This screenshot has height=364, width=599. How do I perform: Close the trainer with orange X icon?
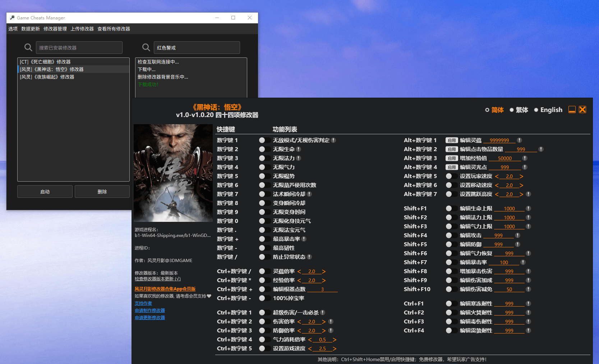tap(582, 110)
